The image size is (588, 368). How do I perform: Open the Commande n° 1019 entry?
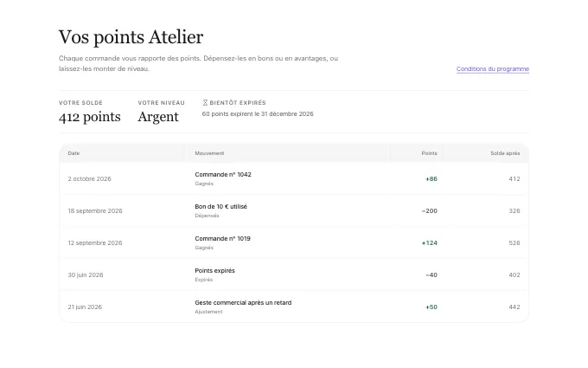(x=222, y=238)
